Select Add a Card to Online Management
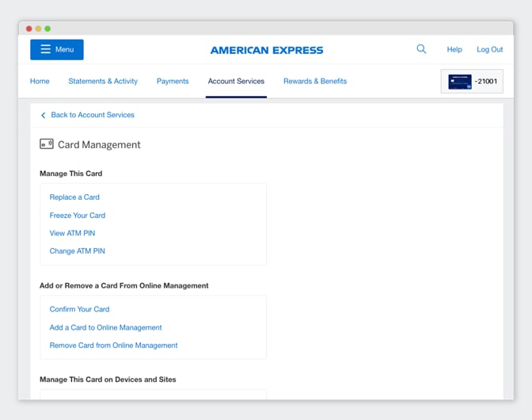Image resolution: width=532 pixels, height=420 pixels. [x=105, y=327]
